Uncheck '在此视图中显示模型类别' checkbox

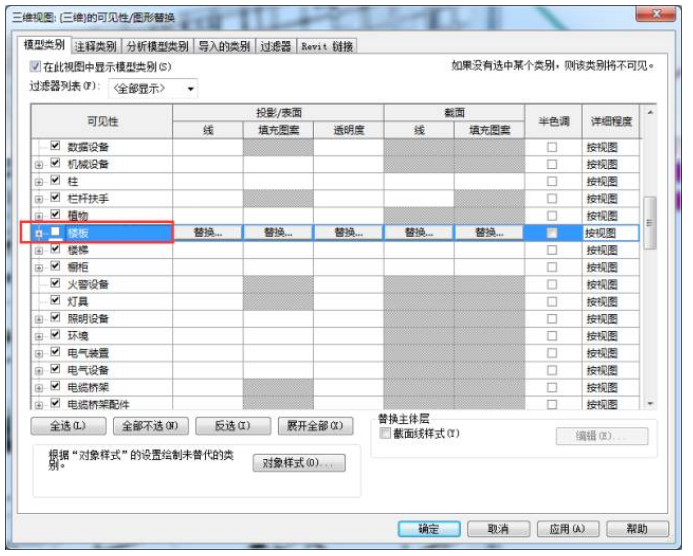36,67
